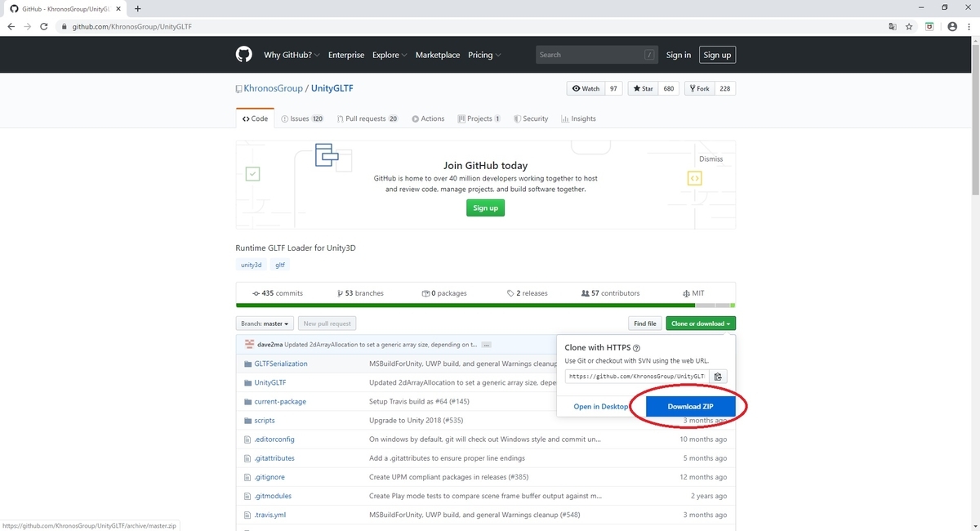The image size is (980, 531).
Task: Open the MIT license link
Action: click(x=693, y=293)
